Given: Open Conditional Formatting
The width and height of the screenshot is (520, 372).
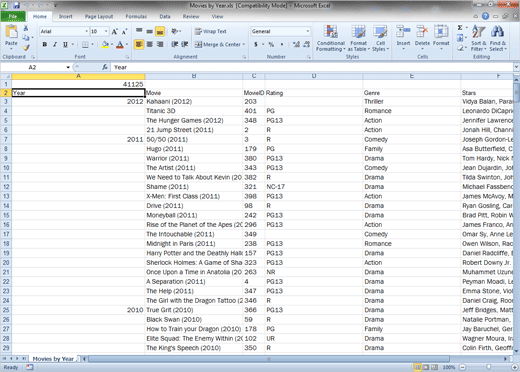Looking at the screenshot, I should tap(331, 38).
